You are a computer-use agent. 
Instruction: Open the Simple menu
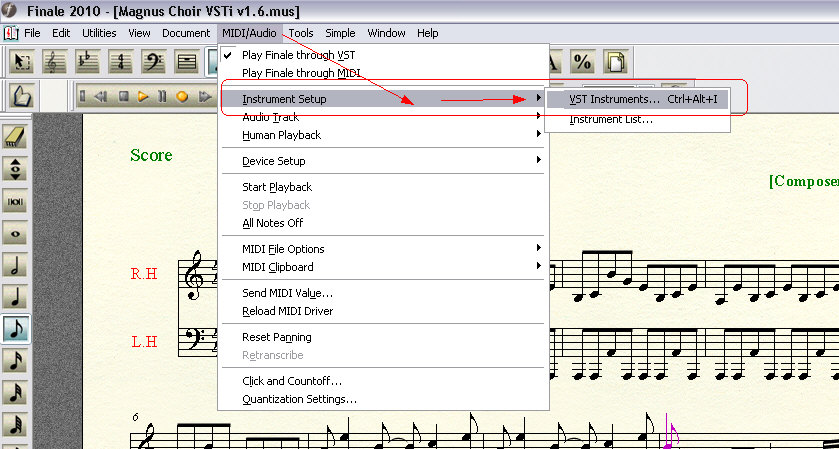pyautogui.click(x=340, y=33)
